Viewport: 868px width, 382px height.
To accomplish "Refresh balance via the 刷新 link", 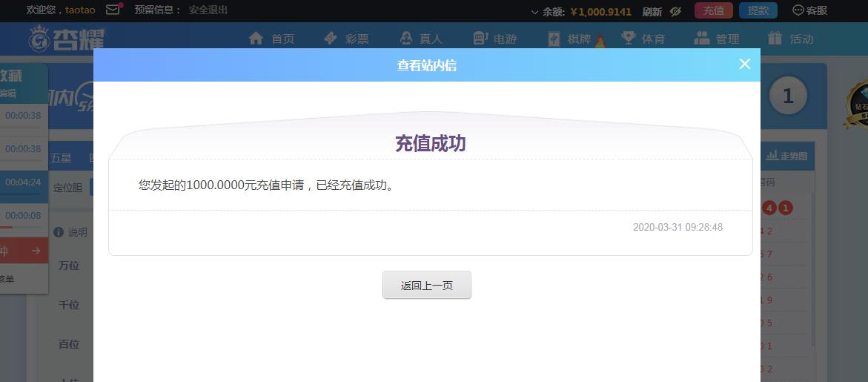I will coord(652,11).
